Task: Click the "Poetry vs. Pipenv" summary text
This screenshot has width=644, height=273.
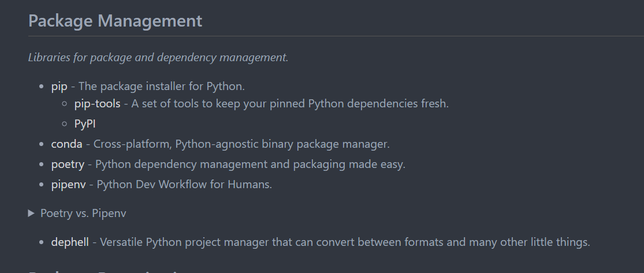Action: pyautogui.click(x=83, y=214)
